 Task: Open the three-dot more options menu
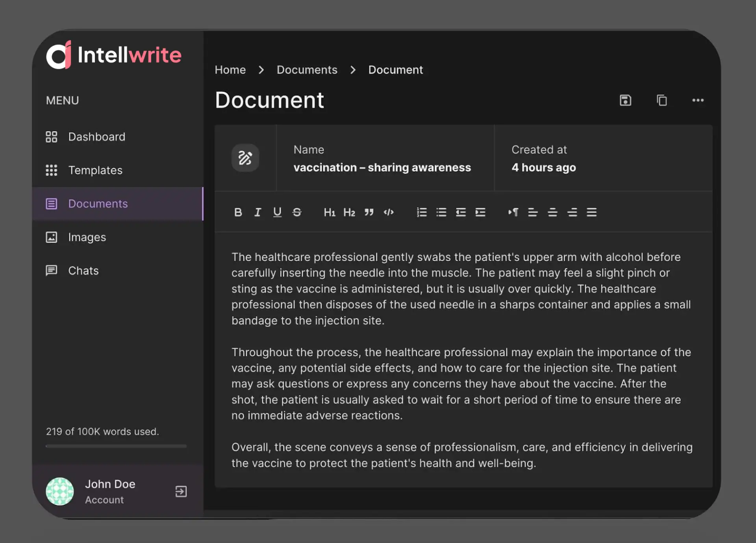click(x=698, y=100)
